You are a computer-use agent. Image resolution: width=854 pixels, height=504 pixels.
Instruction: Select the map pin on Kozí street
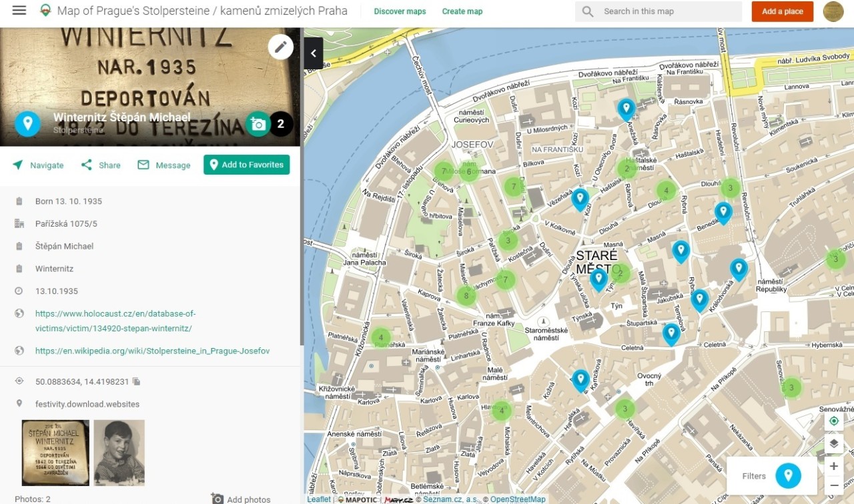click(580, 199)
